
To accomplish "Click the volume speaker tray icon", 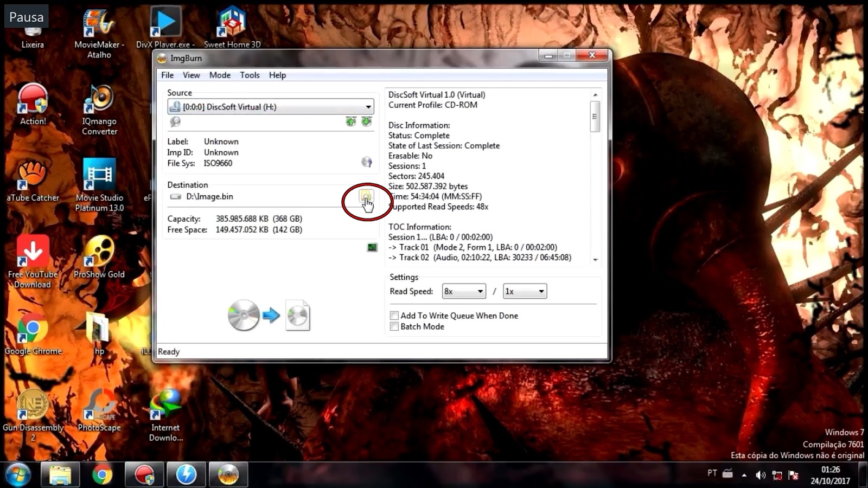I will [761, 475].
